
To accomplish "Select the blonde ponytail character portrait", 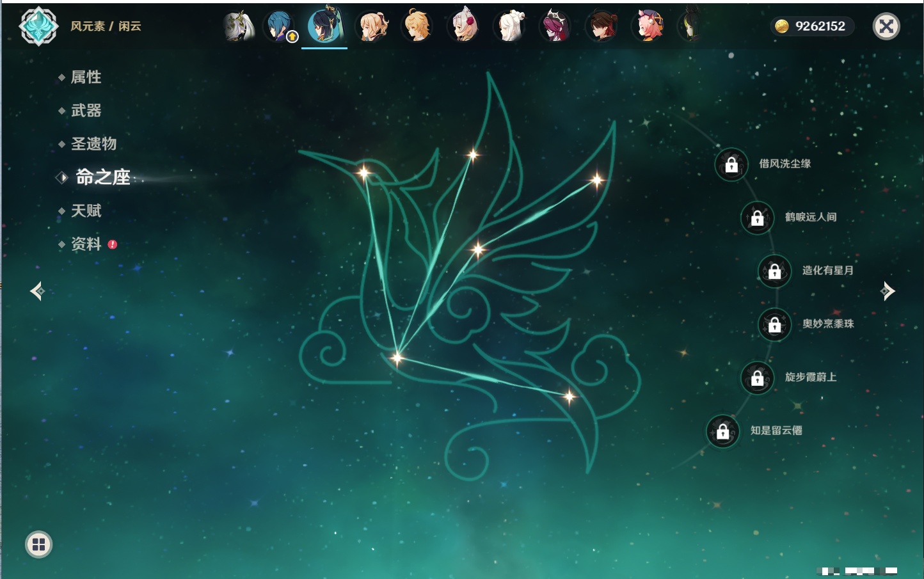I will click(373, 26).
